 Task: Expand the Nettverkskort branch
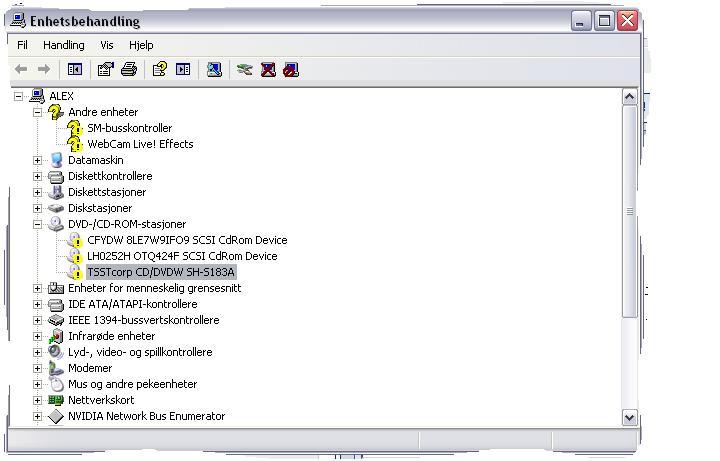pos(37,400)
